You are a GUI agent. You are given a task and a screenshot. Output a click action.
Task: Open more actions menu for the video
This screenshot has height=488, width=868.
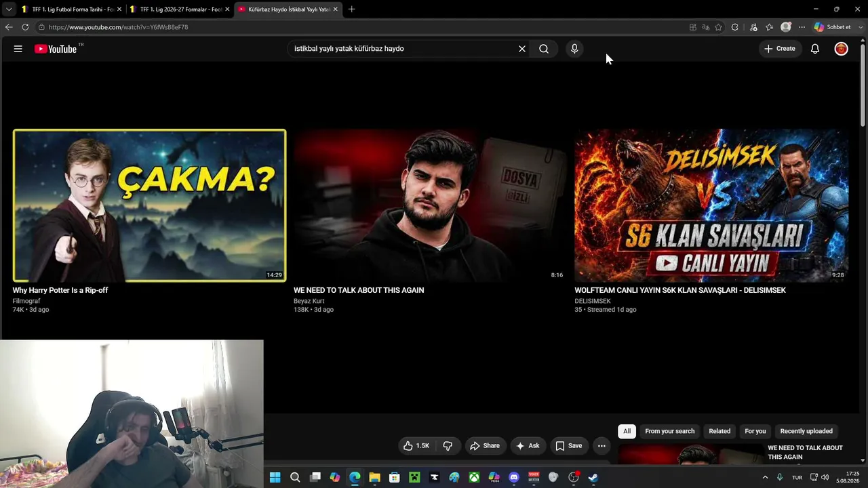point(601,446)
